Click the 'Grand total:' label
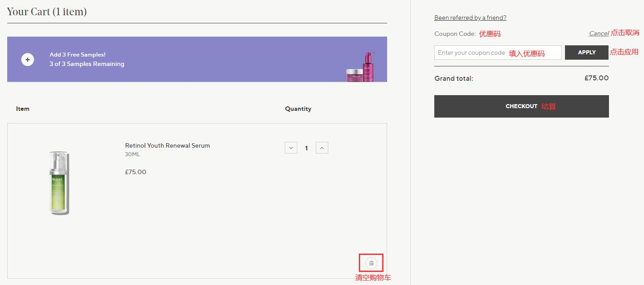644x285 pixels. [454, 79]
